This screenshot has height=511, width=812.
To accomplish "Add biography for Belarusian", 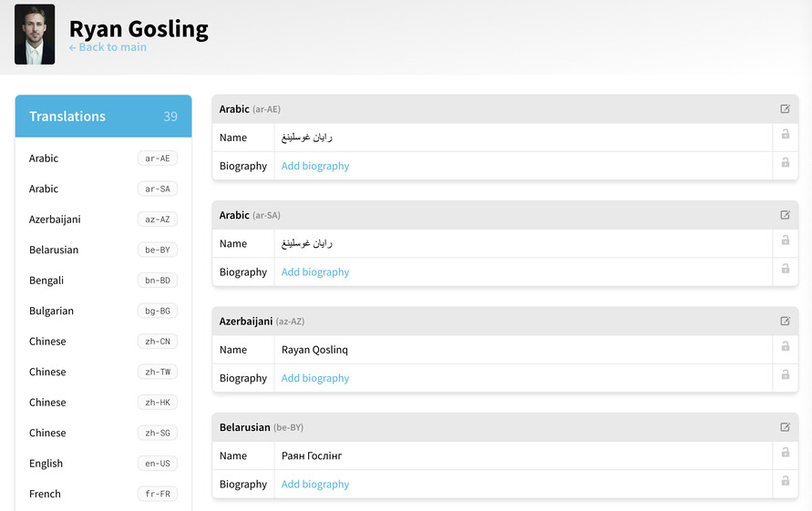I will [x=314, y=485].
